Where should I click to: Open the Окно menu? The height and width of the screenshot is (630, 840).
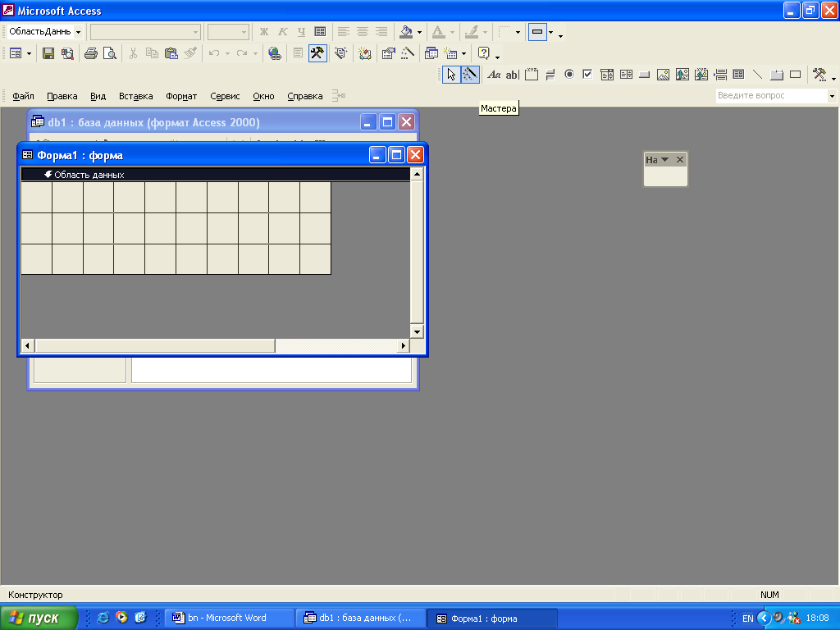click(x=263, y=97)
